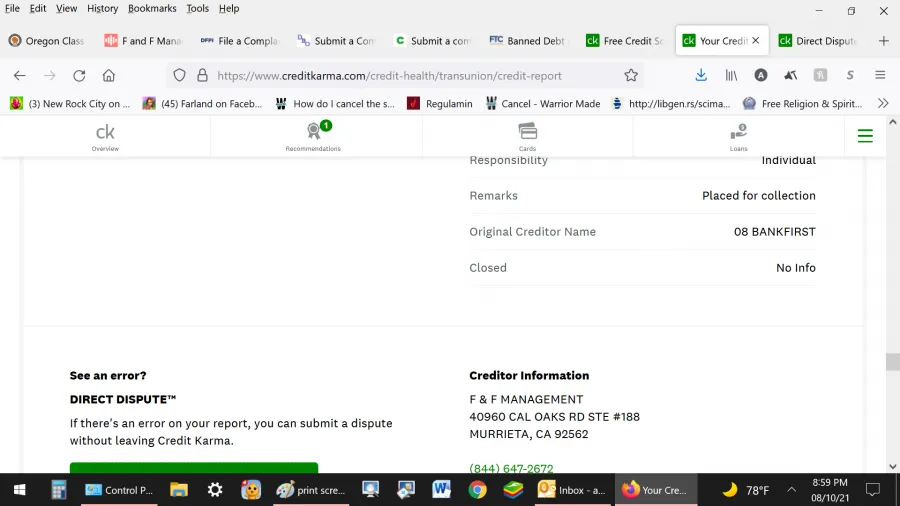Open Credit Karma Overview logo
The width and height of the screenshot is (900, 506).
105,137
